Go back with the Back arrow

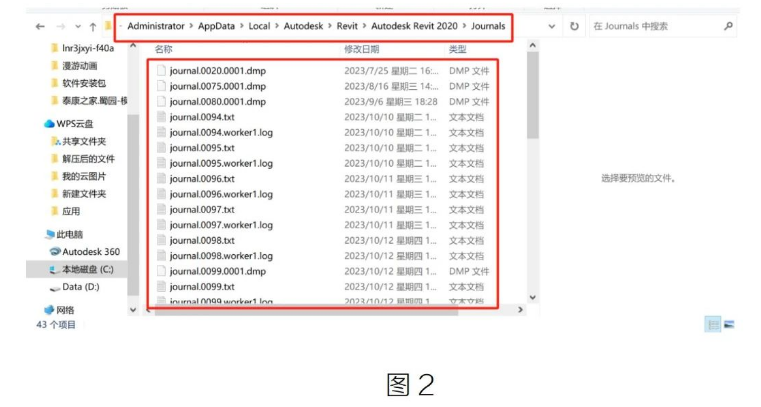click(40, 27)
